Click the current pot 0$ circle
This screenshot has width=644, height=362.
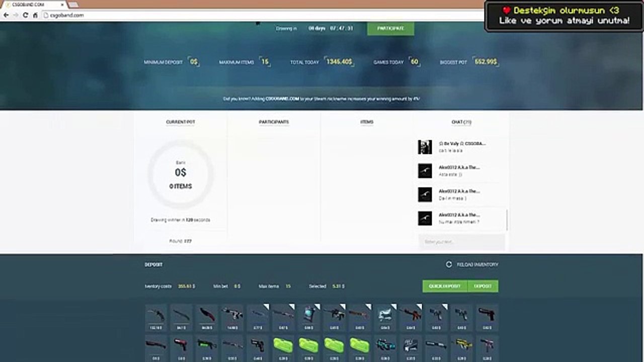pyautogui.click(x=181, y=174)
